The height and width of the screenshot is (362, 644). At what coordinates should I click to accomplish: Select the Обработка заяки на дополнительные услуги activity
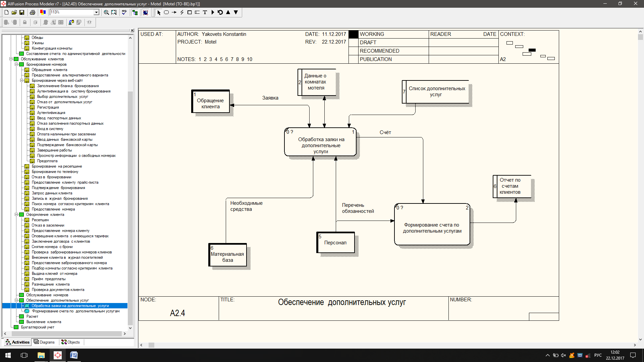click(321, 142)
